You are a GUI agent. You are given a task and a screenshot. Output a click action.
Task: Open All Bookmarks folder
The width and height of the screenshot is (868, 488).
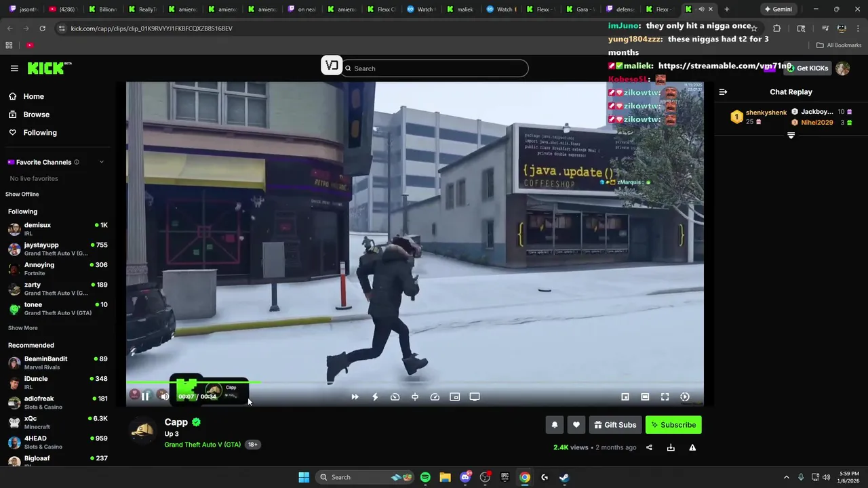tap(839, 45)
